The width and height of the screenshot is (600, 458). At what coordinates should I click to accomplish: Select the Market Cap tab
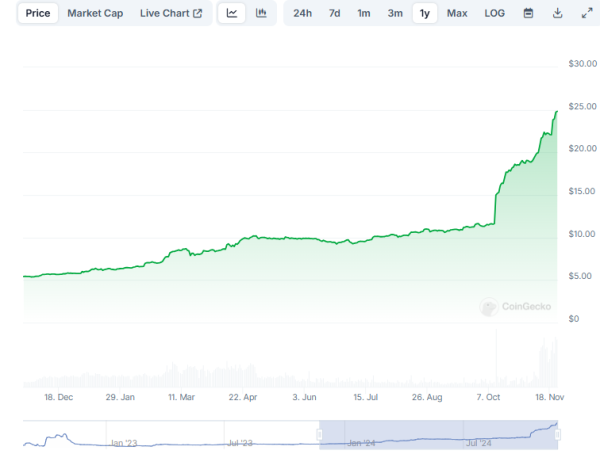tap(95, 13)
